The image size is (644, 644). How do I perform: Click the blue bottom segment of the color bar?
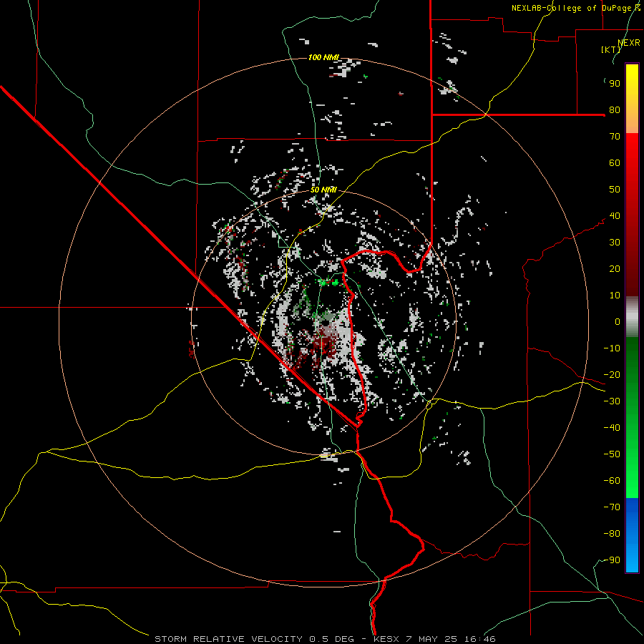[x=632, y=535]
